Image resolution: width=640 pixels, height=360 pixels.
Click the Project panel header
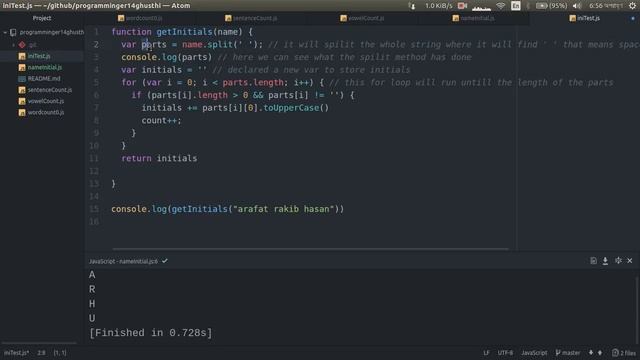pyautogui.click(x=42, y=18)
